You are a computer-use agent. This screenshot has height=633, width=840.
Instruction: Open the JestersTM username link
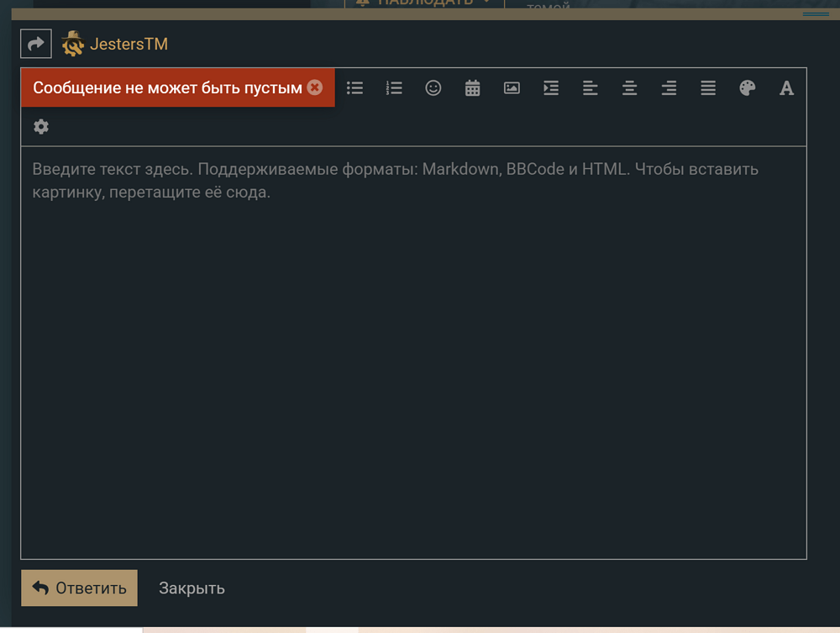pos(129,44)
